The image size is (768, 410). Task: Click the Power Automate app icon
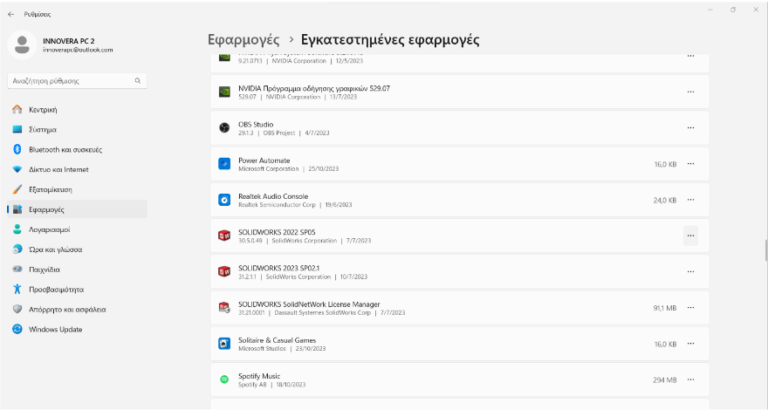point(225,163)
